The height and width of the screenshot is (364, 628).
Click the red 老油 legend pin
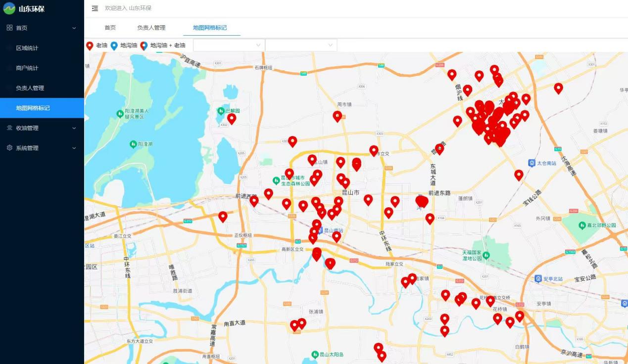[x=90, y=46]
